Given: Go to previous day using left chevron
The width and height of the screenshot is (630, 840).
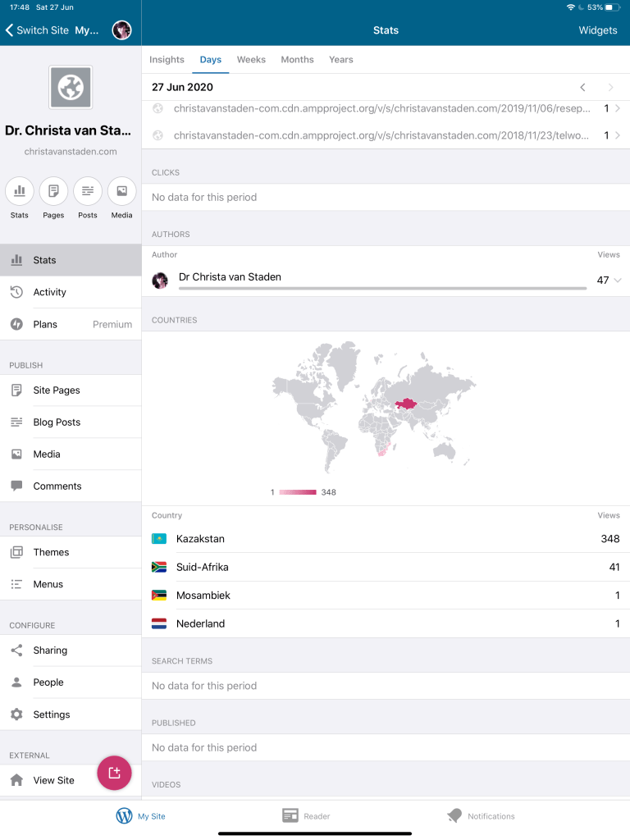Looking at the screenshot, I should pos(582,88).
